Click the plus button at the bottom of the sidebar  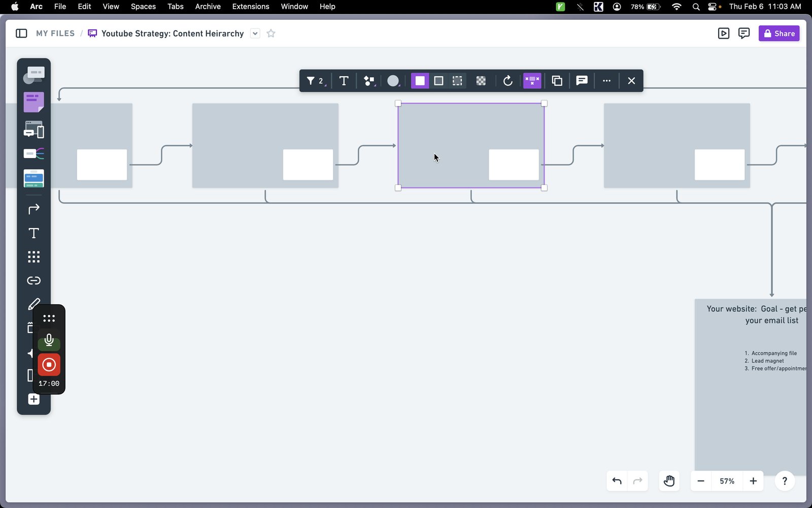[33, 399]
